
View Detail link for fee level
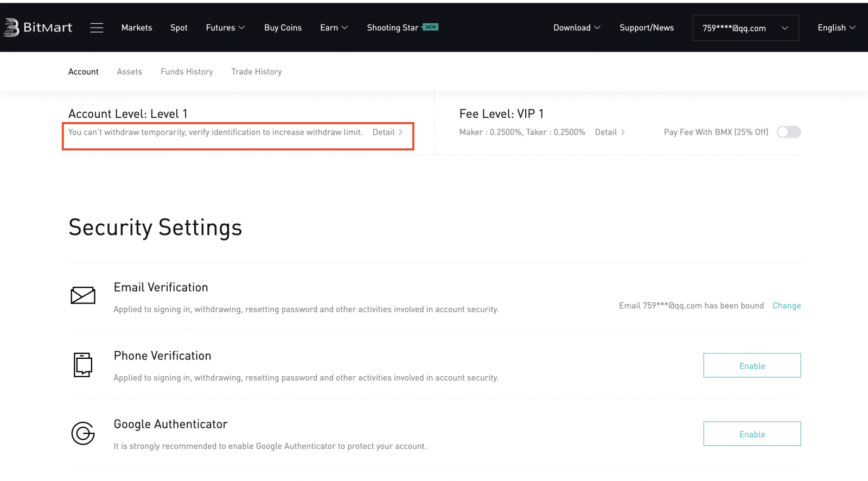[610, 132]
